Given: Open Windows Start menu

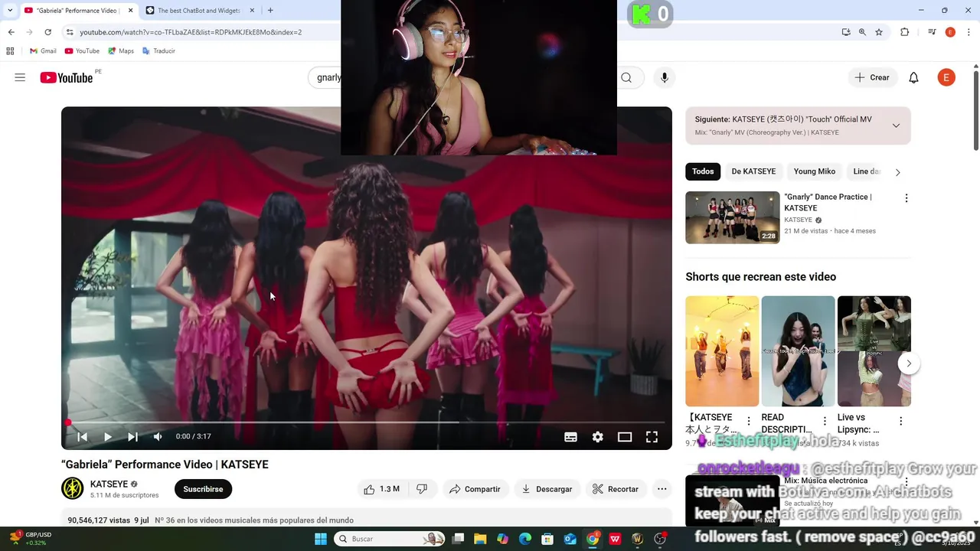Looking at the screenshot, I should (x=320, y=539).
